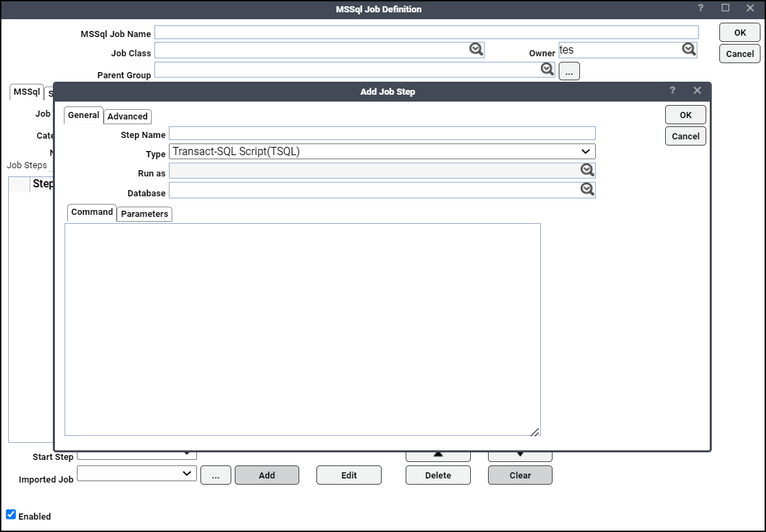Image resolution: width=766 pixels, height=532 pixels.
Task: Click the Edit job step button
Action: click(349, 475)
